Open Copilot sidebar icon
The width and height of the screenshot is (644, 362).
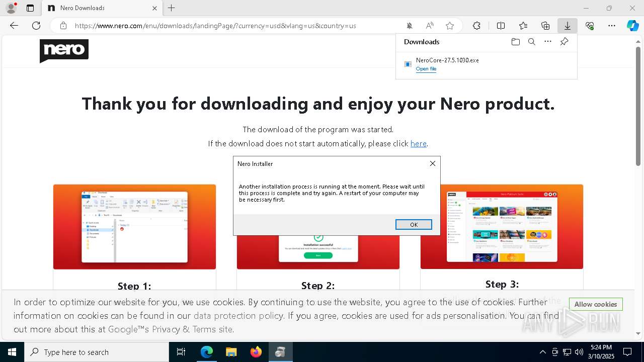click(633, 26)
